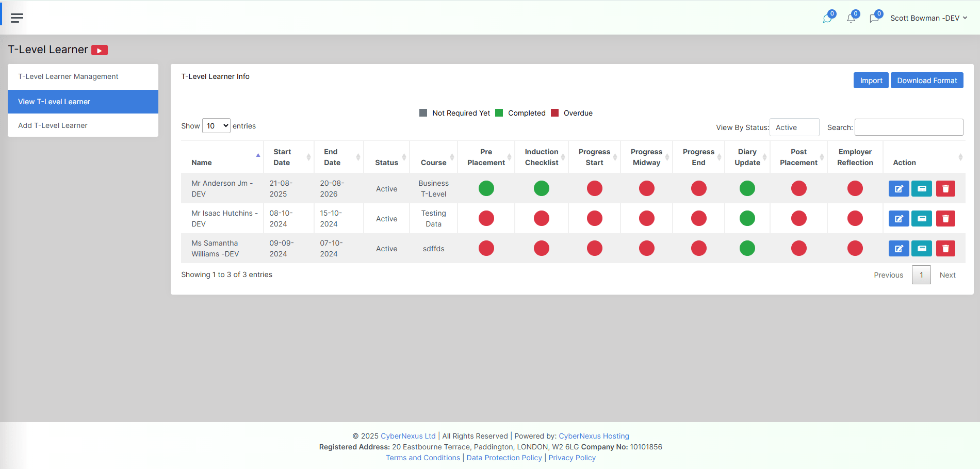This screenshot has height=469, width=980.
Task: Open the Show entries count dropdown
Action: (x=216, y=126)
